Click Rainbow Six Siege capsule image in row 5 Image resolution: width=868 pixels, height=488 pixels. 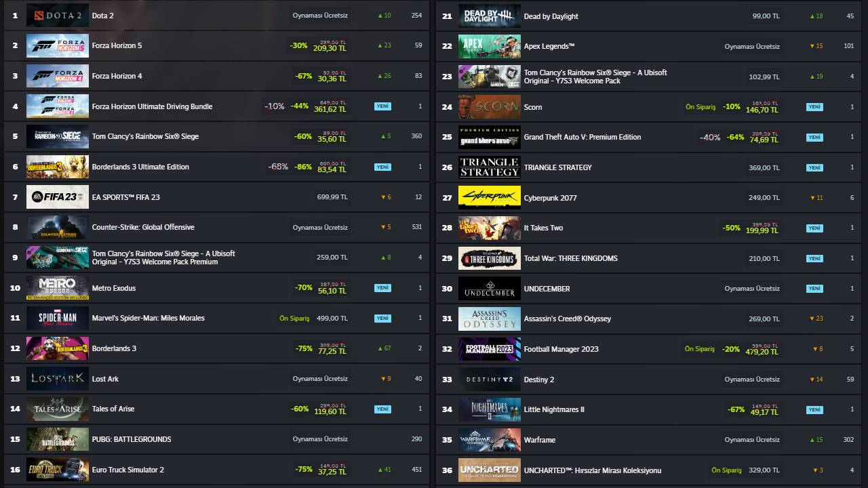tap(58, 136)
